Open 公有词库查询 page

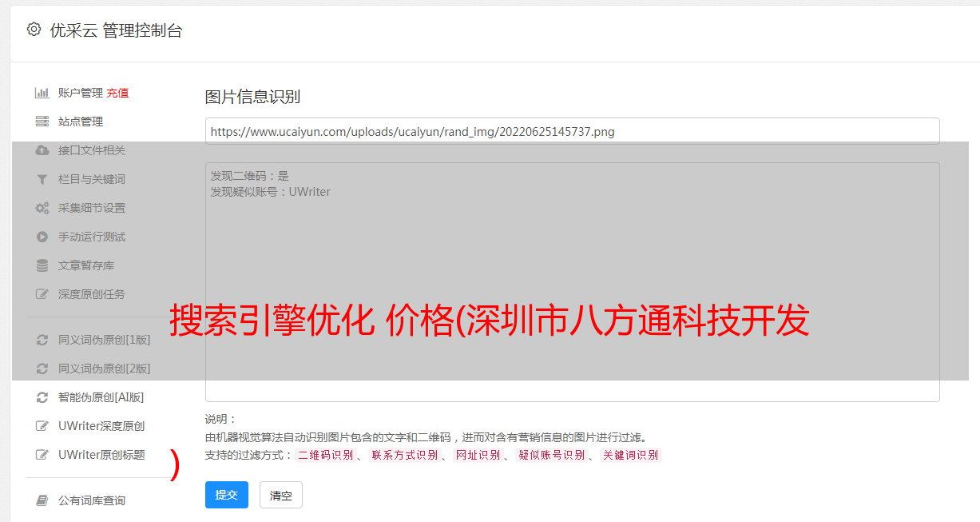click(92, 500)
